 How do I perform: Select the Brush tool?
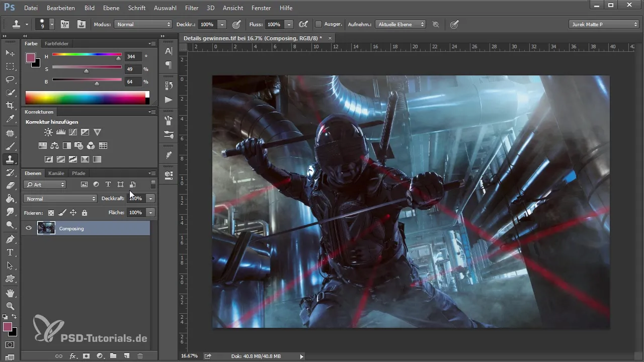[10, 146]
